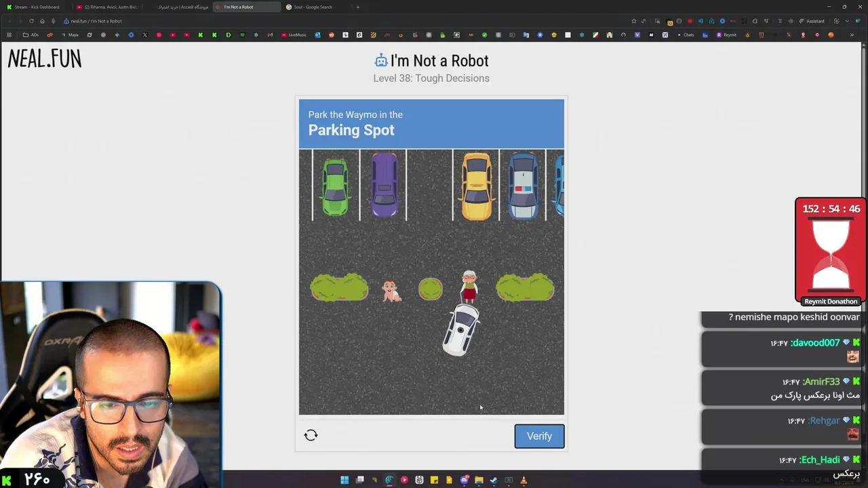Select the I'm Not a Robot tab
The image size is (868, 488).
pyautogui.click(x=245, y=7)
